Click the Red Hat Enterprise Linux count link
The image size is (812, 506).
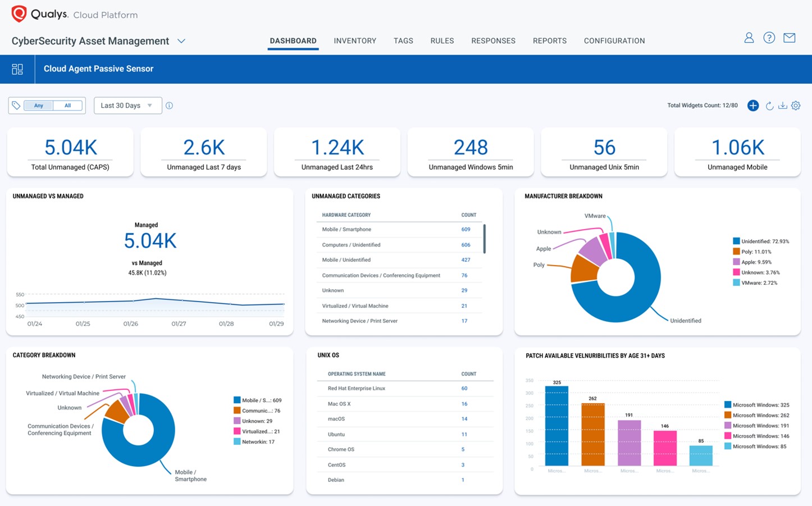(464, 388)
